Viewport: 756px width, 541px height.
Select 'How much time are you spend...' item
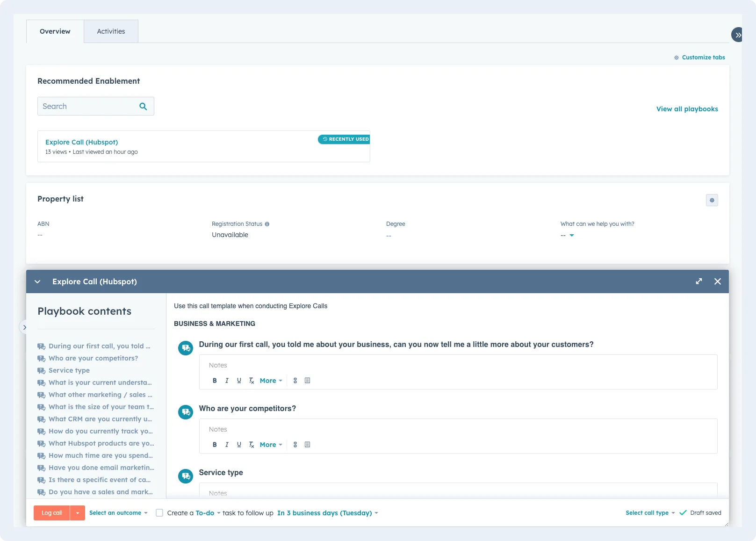click(x=95, y=455)
